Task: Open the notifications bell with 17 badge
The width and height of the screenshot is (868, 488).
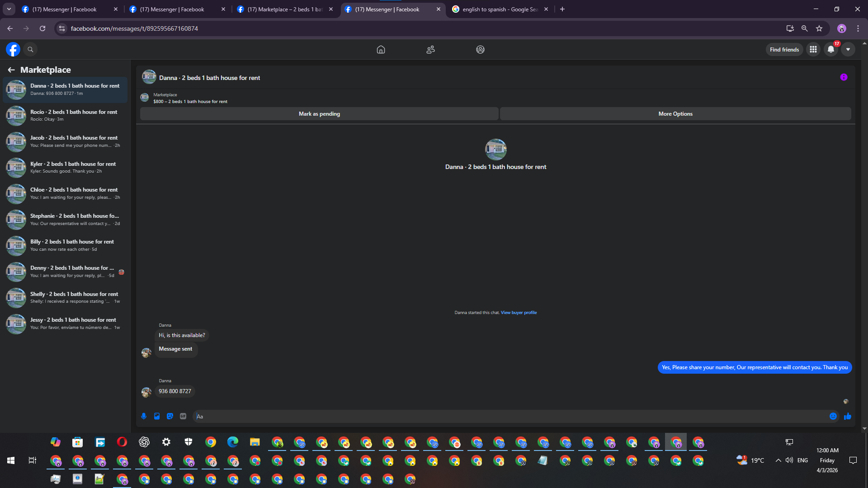Action: [831, 49]
